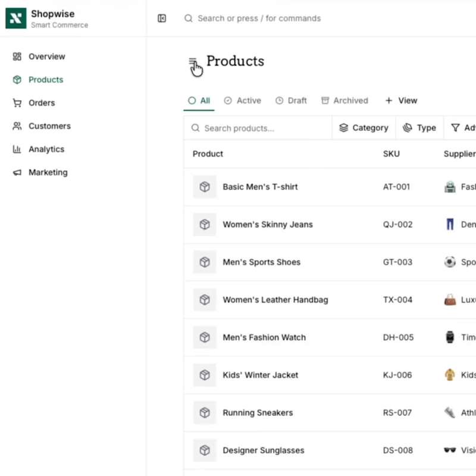
Task: Collapse the sidebar panel icon
Action: pos(162,18)
